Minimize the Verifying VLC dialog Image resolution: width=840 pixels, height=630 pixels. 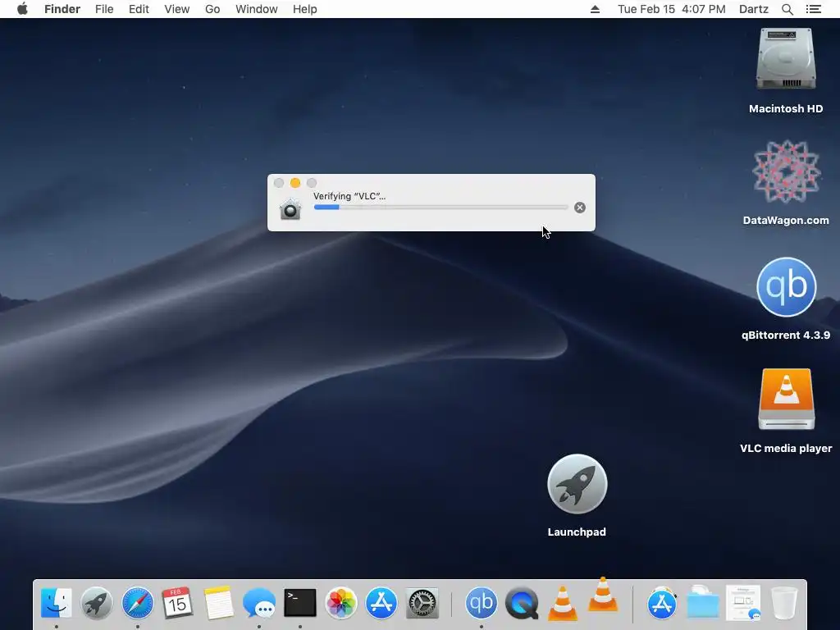point(295,183)
